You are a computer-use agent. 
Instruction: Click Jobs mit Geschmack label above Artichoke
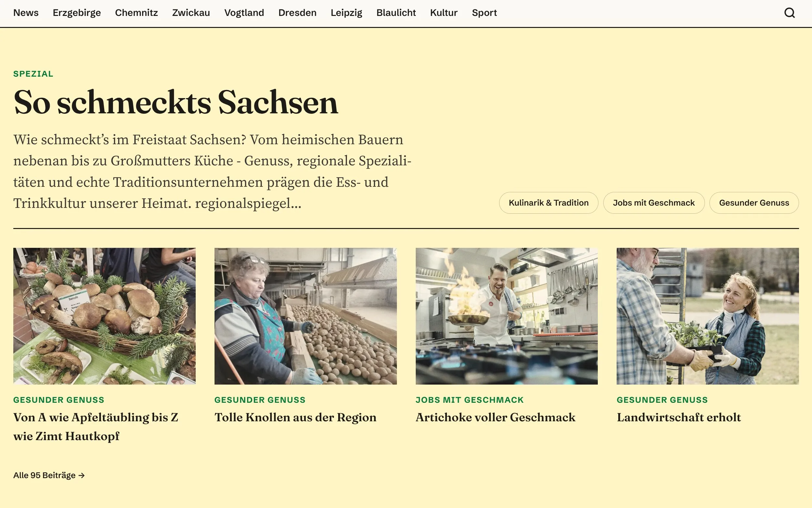(470, 400)
